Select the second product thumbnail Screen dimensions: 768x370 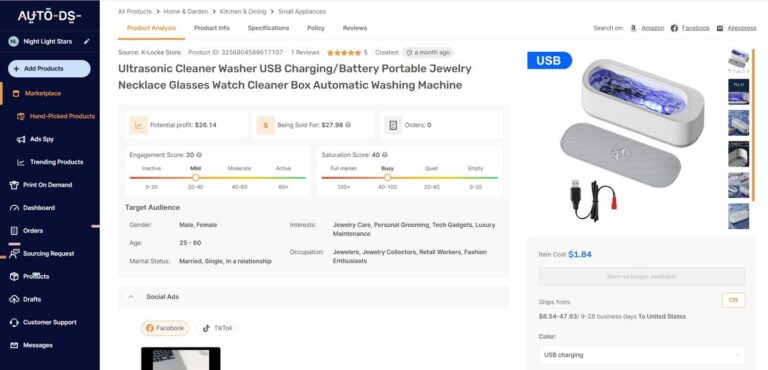pos(738,92)
